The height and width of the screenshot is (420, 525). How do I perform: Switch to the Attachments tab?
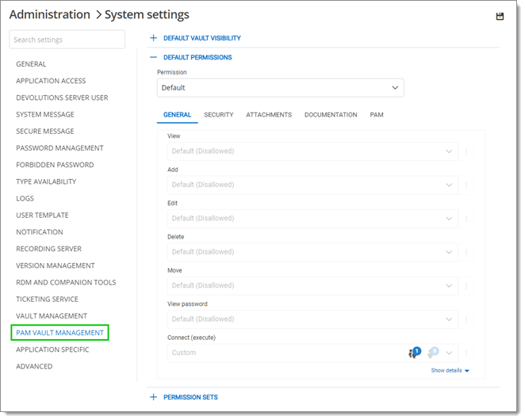coord(269,115)
